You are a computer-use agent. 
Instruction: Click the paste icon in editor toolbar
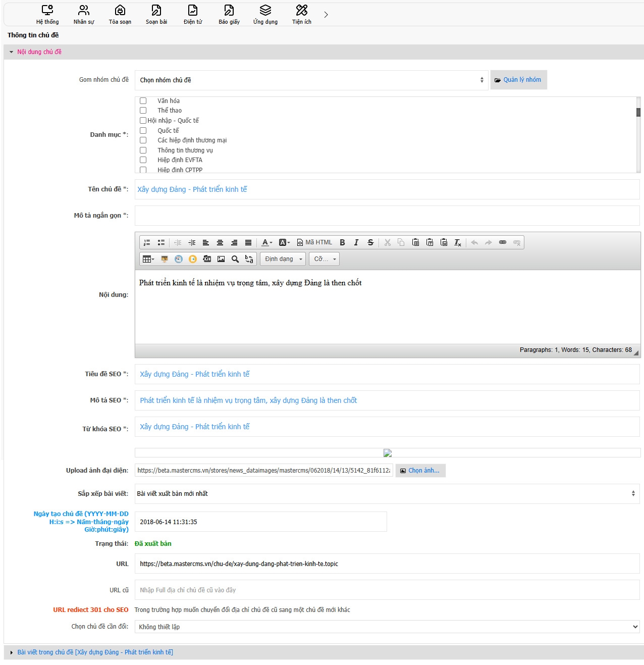tap(415, 243)
